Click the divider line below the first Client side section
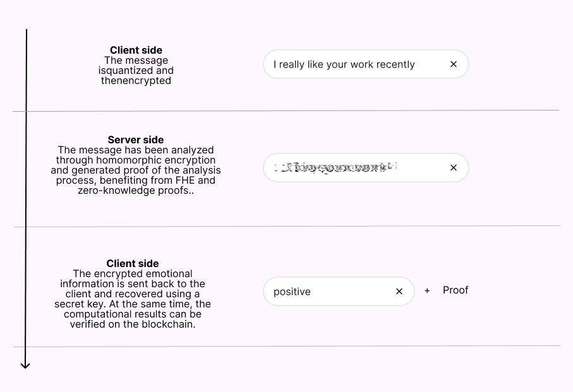The height and width of the screenshot is (392, 573). pos(286,110)
